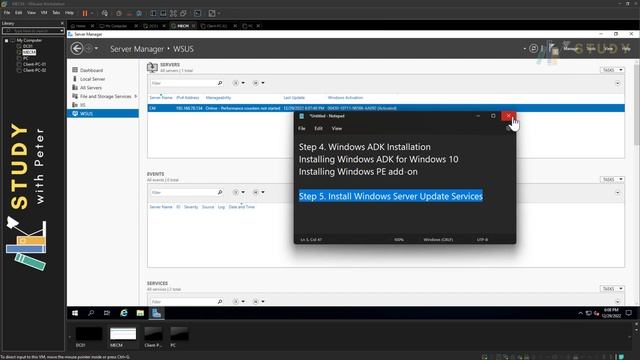Image resolution: width=640 pixels, height=360 pixels.
Task: Select Local Server in the sidebar
Action: pos(92,79)
